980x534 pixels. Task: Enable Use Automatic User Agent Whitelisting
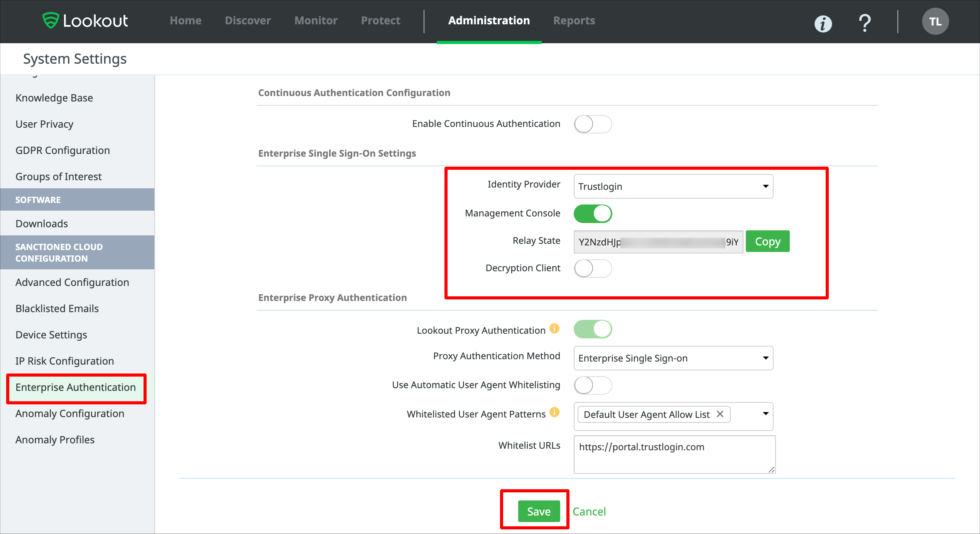(x=593, y=385)
